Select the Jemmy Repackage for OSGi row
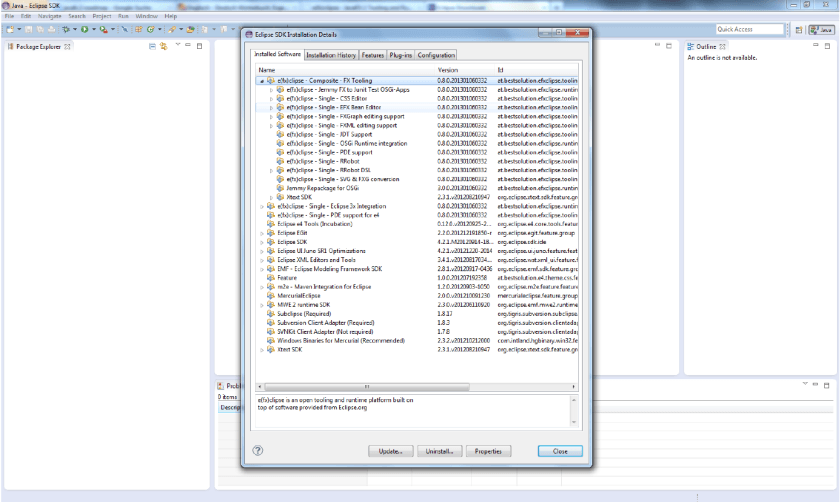The width and height of the screenshot is (840, 502). click(417, 188)
